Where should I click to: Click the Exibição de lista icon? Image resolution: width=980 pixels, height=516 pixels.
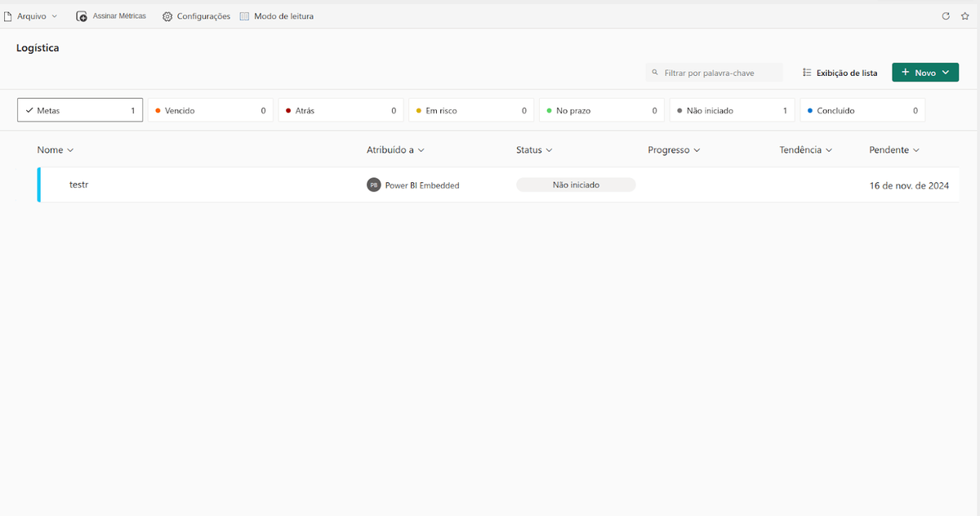[x=807, y=73]
